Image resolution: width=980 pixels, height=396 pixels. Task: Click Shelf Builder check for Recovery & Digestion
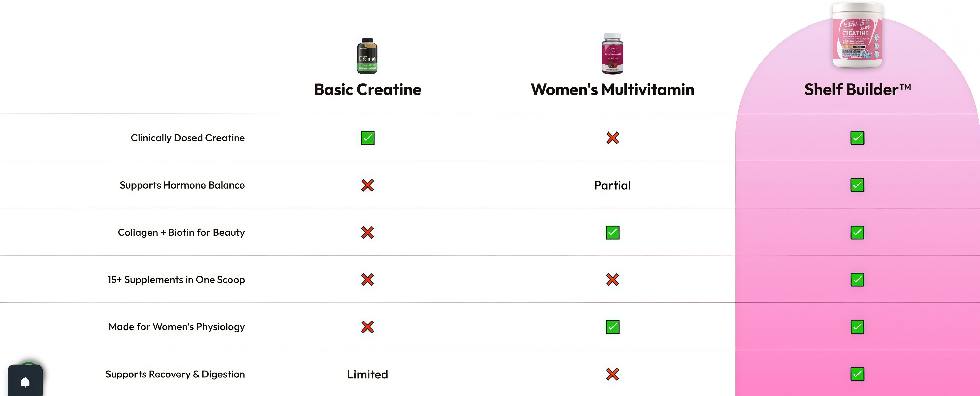click(857, 374)
